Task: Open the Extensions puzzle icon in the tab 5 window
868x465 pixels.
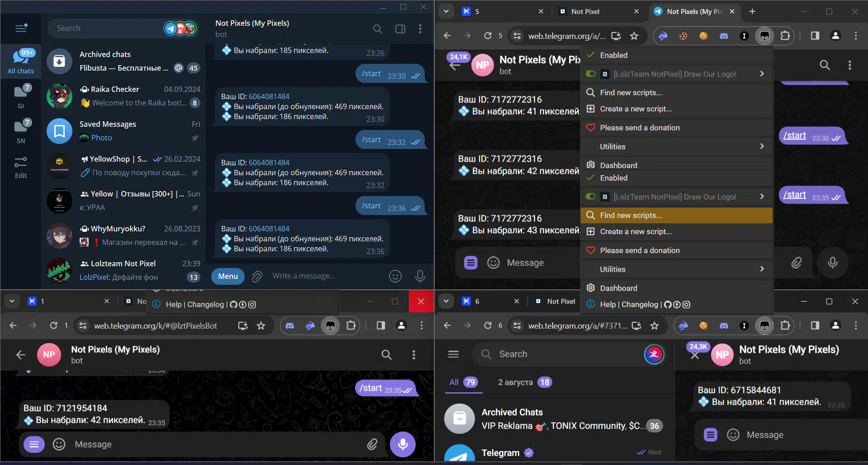Action: (785, 36)
